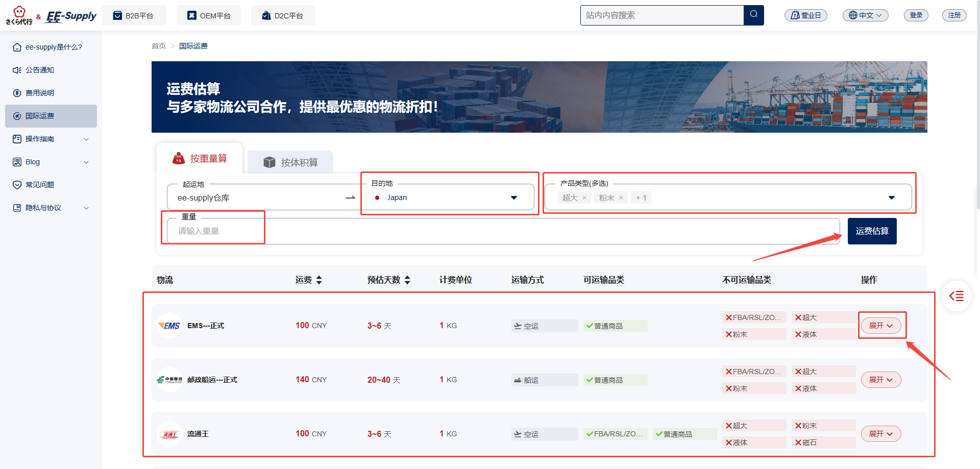Screen dimensions: 980x469
Task: Open the floating side menu toggle icon
Action: 957,296
